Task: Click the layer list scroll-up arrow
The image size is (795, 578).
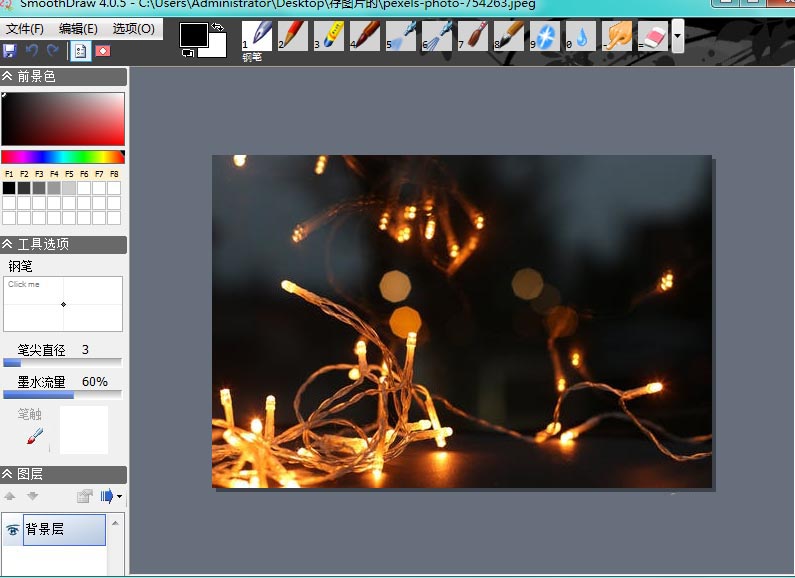Action: point(116,523)
